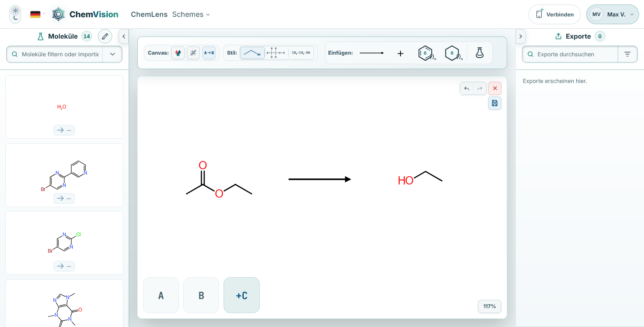This screenshot has height=327, width=644.
Task: Click the +C add slot button
Action: pos(242,295)
